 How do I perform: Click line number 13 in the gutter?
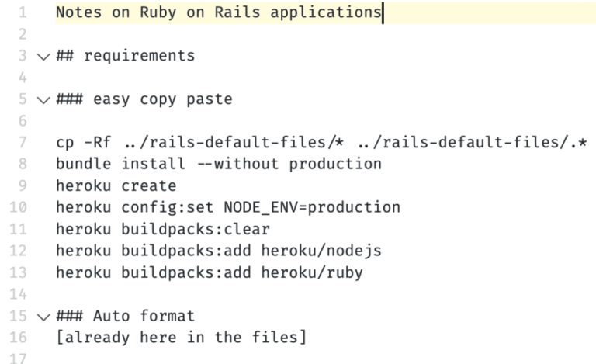pyautogui.click(x=19, y=272)
